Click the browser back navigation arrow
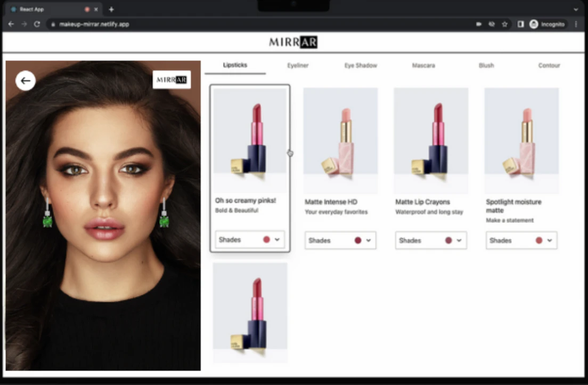The width and height of the screenshot is (588, 385). point(11,23)
